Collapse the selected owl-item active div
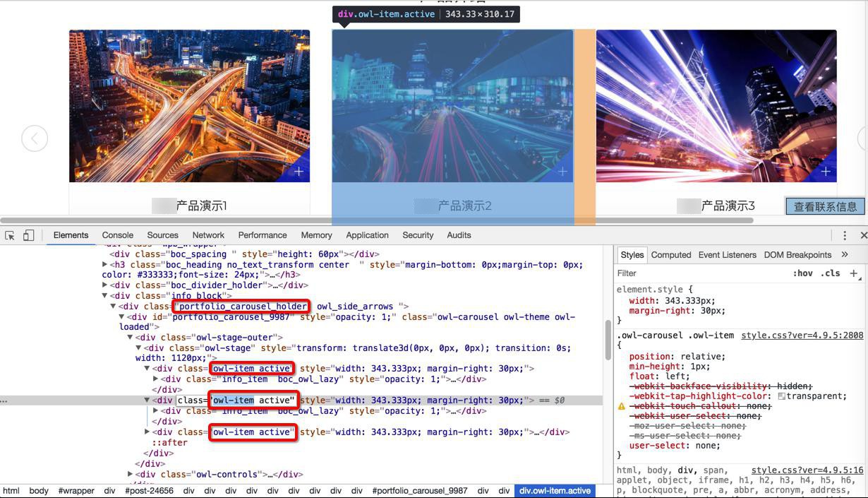This screenshot has width=868, height=498. 147,401
